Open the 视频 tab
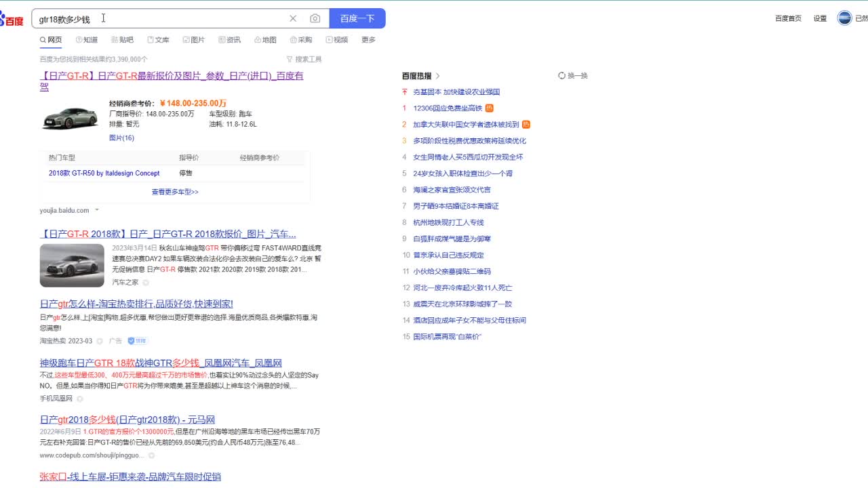Viewport: 868px width, 488px height. coord(336,40)
